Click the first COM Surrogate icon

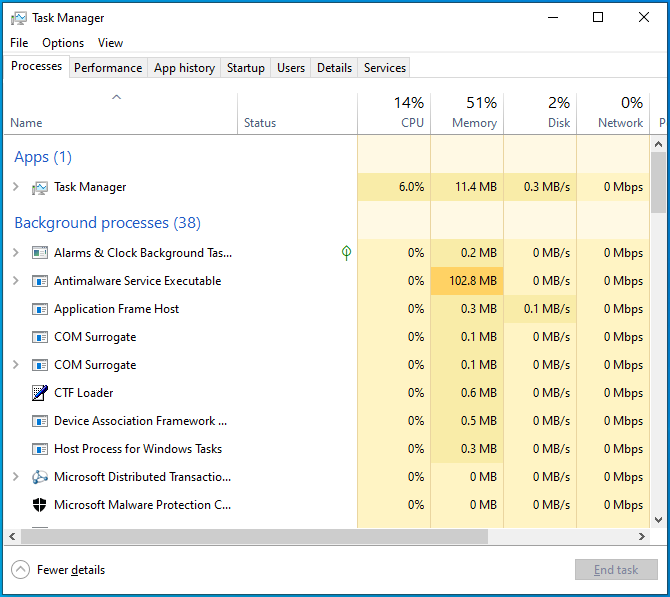pyautogui.click(x=40, y=337)
